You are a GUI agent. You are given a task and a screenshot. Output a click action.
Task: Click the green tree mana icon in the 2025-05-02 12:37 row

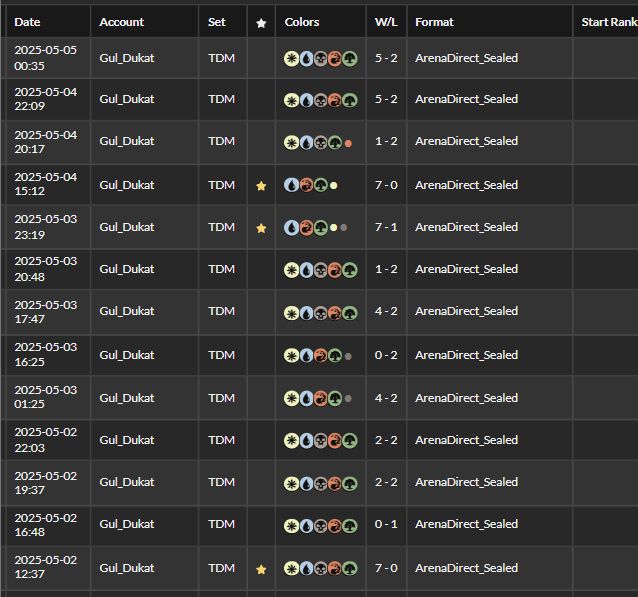pyautogui.click(x=350, y=569)
